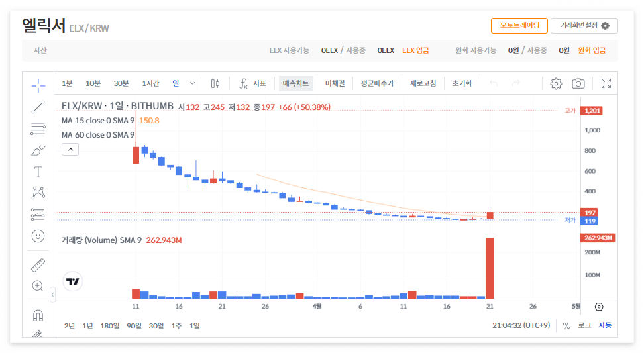Screen dimensions: 644x353
Task: Open candlestick chart type selector
Action: click(x=215, y=83)
